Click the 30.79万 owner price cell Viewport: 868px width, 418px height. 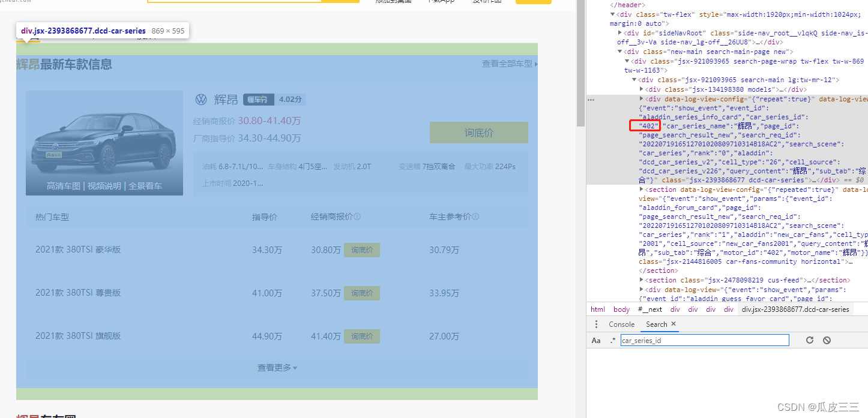[x=444, y=250]
